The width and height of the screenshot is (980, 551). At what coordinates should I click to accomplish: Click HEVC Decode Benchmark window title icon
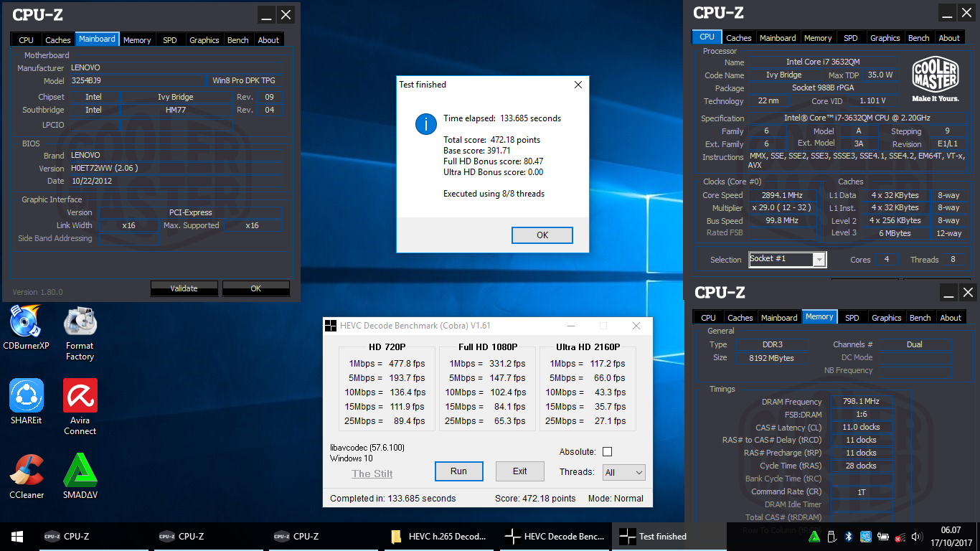click(330, 326)
